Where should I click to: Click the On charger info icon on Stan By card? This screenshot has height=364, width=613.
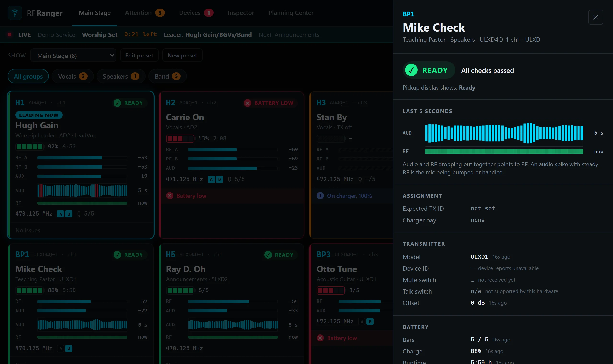coord(320,196)
